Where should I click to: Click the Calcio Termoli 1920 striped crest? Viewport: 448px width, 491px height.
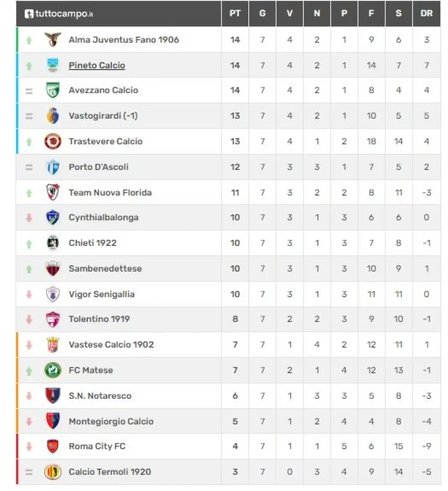click(x=53, y=472)
